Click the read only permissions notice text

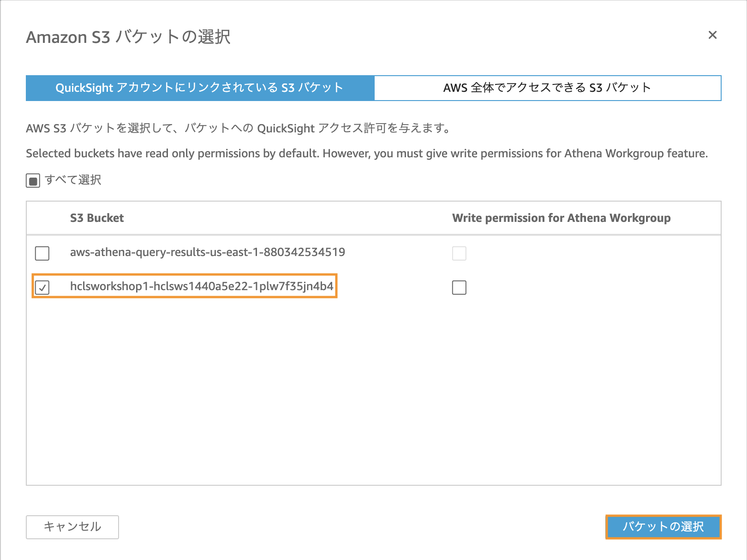(367, 154)
